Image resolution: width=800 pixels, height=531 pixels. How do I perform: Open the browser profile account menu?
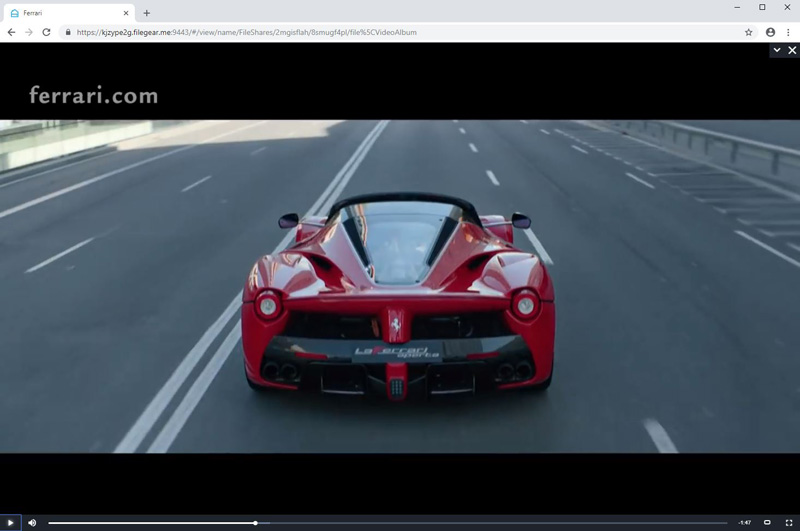point(770,32)
